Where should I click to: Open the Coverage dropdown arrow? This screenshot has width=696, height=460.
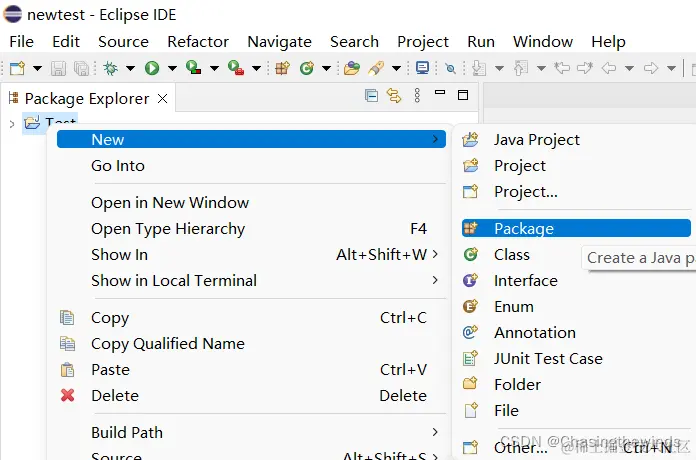coord(214,68)
